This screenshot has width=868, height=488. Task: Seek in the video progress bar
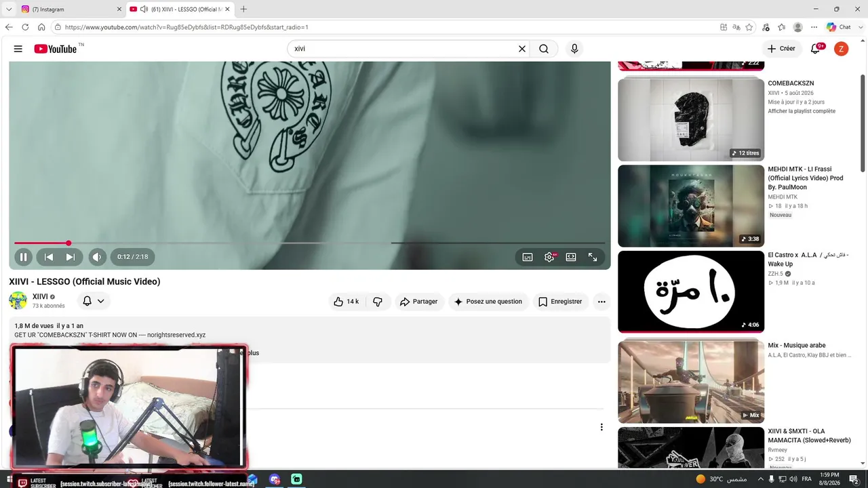tap(310, 243)
